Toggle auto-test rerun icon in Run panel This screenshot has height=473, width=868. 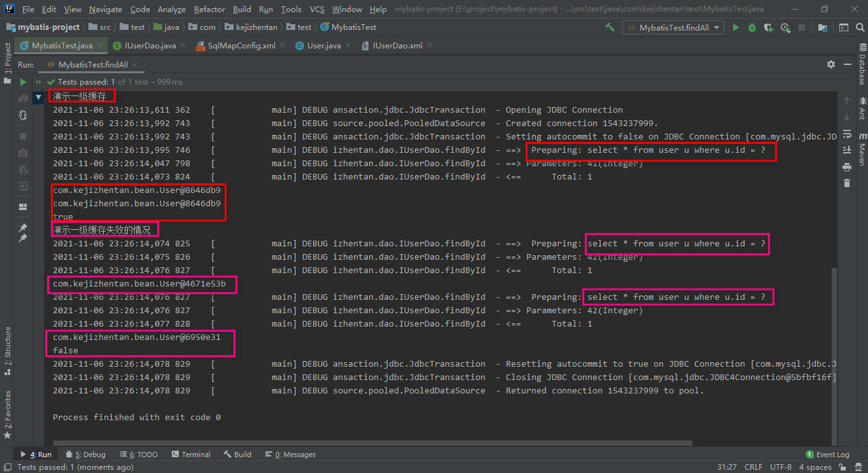pyautogui.click(x=23, y=115)
